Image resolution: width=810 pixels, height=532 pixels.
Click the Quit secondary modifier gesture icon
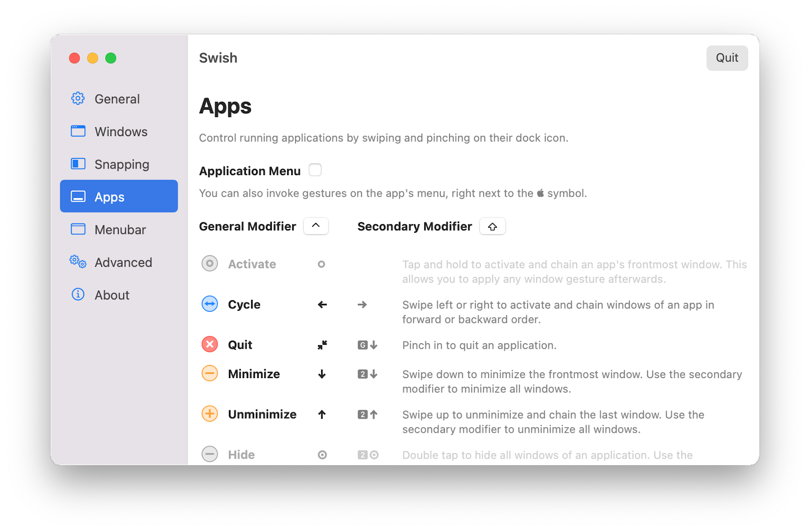[x=368, y=345]
